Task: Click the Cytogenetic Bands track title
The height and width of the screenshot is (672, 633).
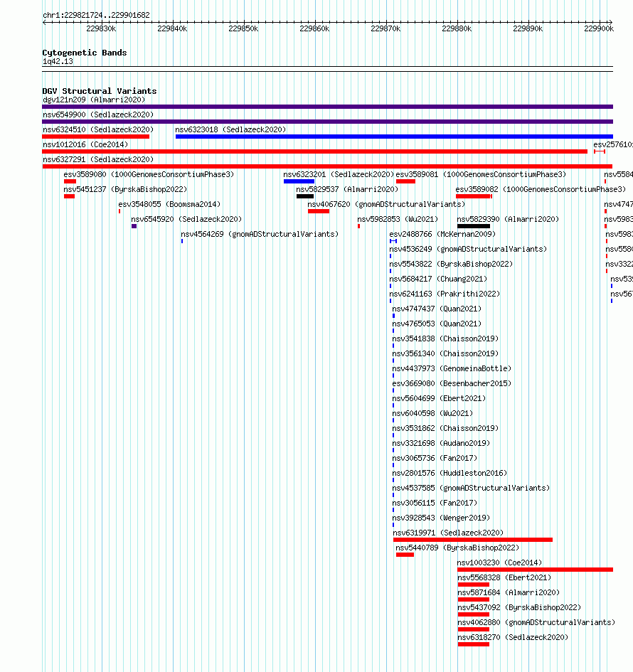Action: point(85,53)
